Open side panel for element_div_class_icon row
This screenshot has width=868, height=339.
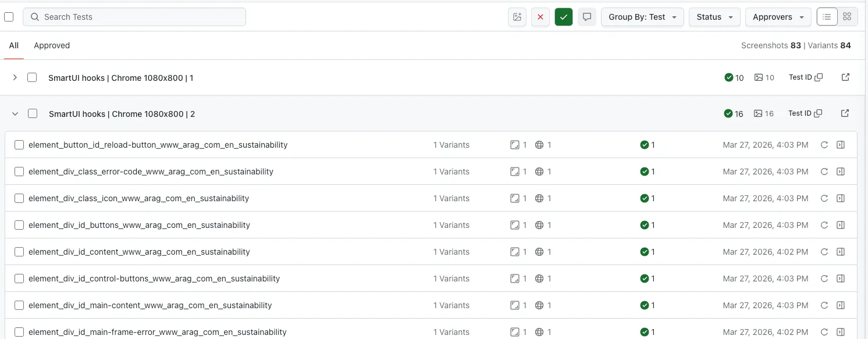(841, 198)
